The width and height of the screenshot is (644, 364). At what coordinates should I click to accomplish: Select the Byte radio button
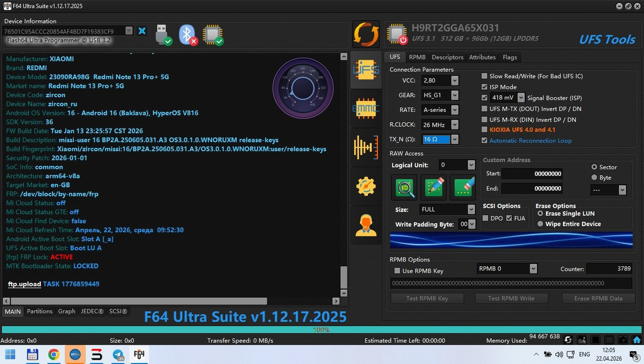[x=595, y=178]
